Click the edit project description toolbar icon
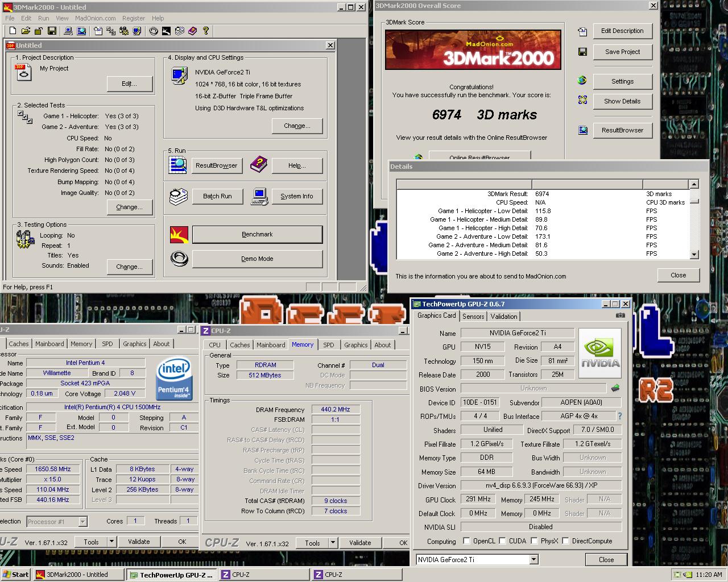Screen dimensions: 728x582 (98, 31)
